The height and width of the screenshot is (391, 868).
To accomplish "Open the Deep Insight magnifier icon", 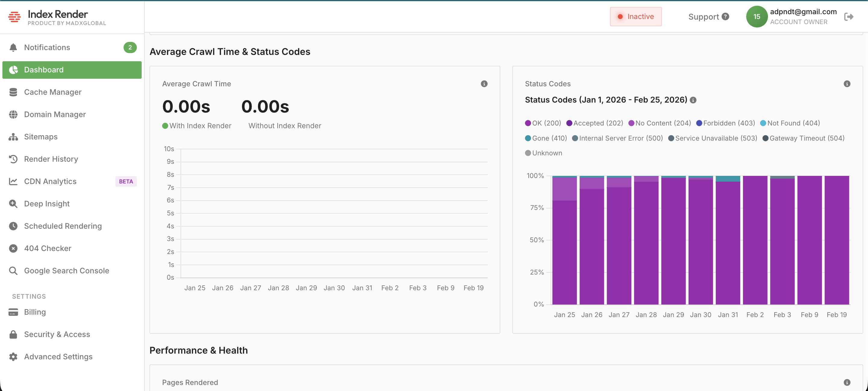I will coord(13,203).
